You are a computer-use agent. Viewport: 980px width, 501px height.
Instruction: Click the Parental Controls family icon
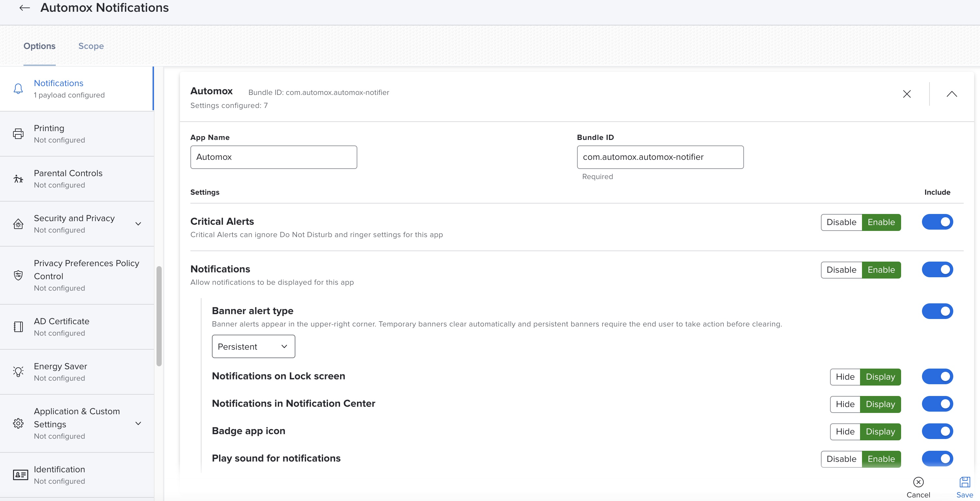[18, 178]
